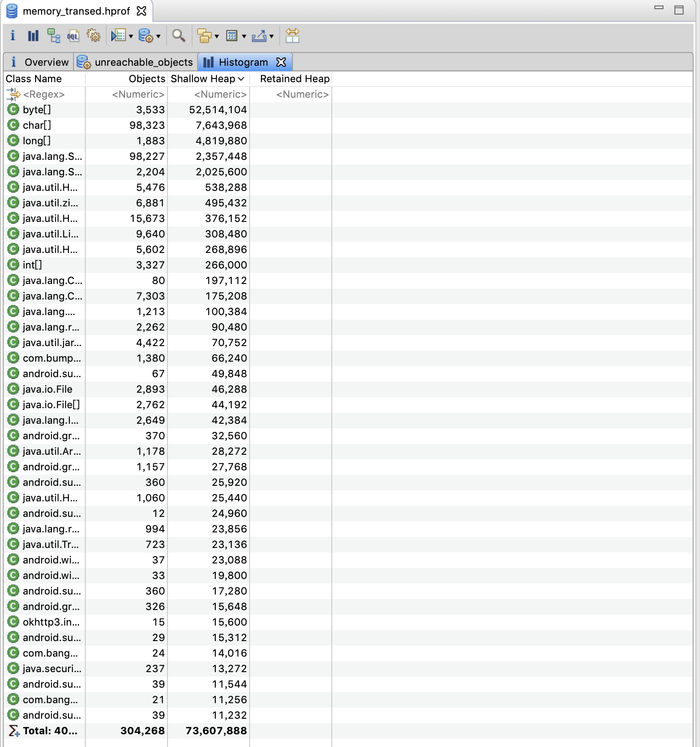Click the class icon beside byte[]

(x=13, y=110)
